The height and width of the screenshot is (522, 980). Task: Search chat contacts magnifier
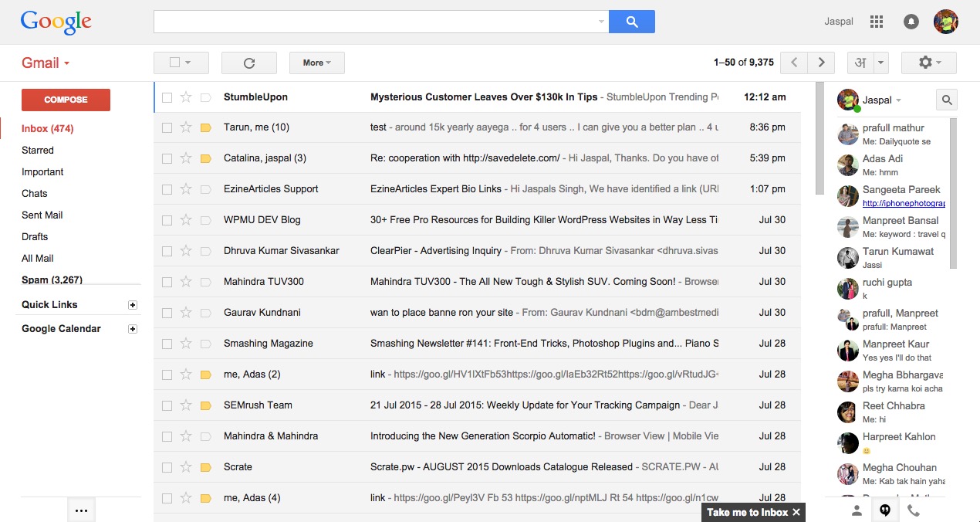click(x=947, y=100)
